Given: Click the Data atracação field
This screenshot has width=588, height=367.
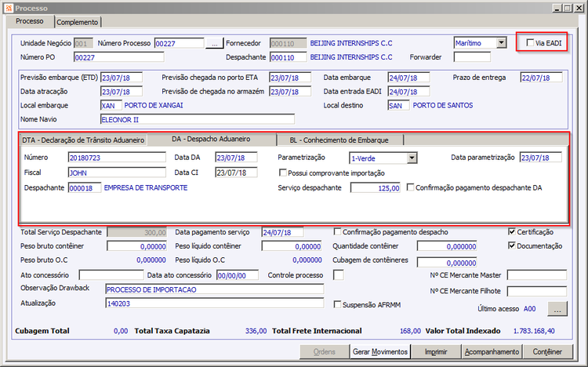Looking at the screenshot, I should click(x=122, y=92).
